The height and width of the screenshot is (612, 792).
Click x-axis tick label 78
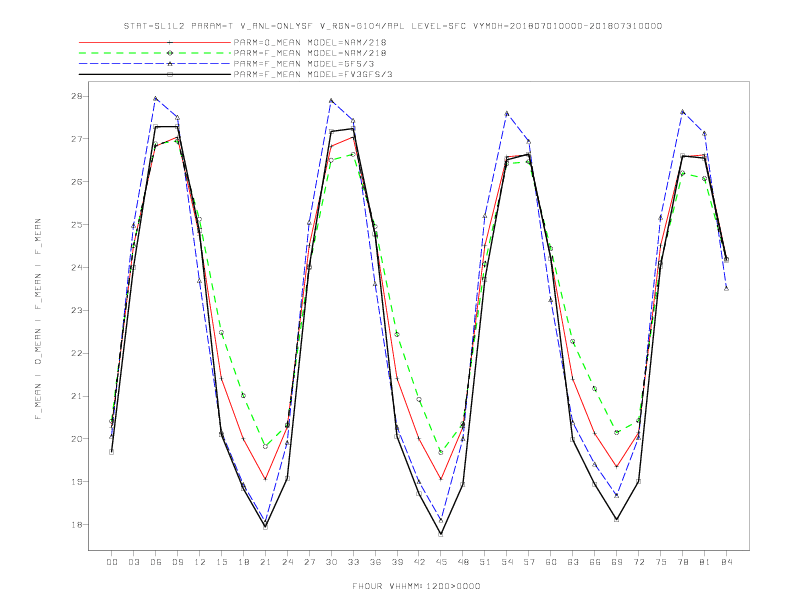pyautogui.click(x=683, y=562)
